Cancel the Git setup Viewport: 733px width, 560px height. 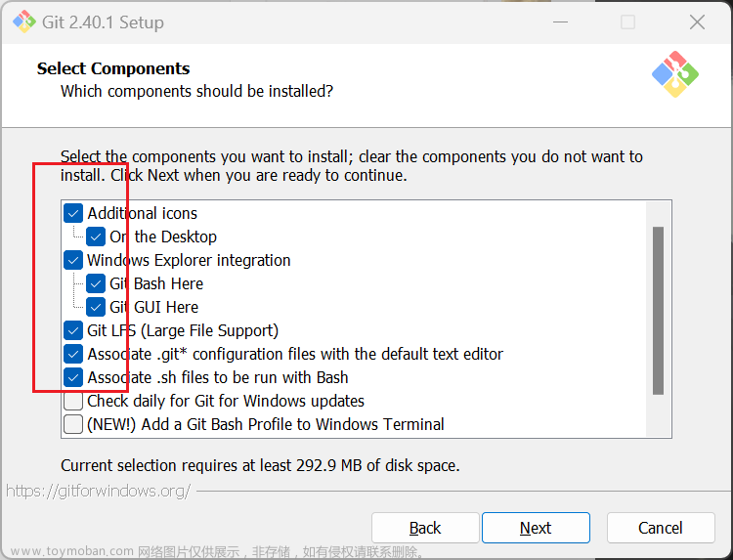coord(661,528)
